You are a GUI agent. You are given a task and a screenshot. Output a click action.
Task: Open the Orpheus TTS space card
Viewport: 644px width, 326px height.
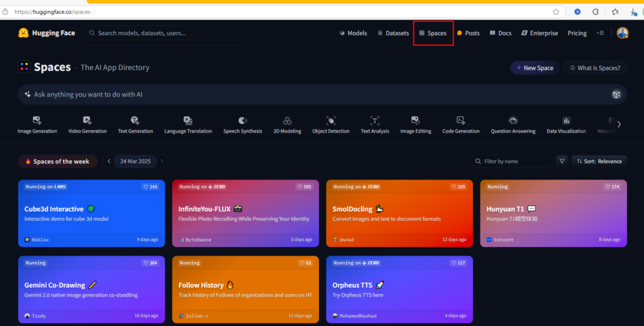click(x=399, y=290)
